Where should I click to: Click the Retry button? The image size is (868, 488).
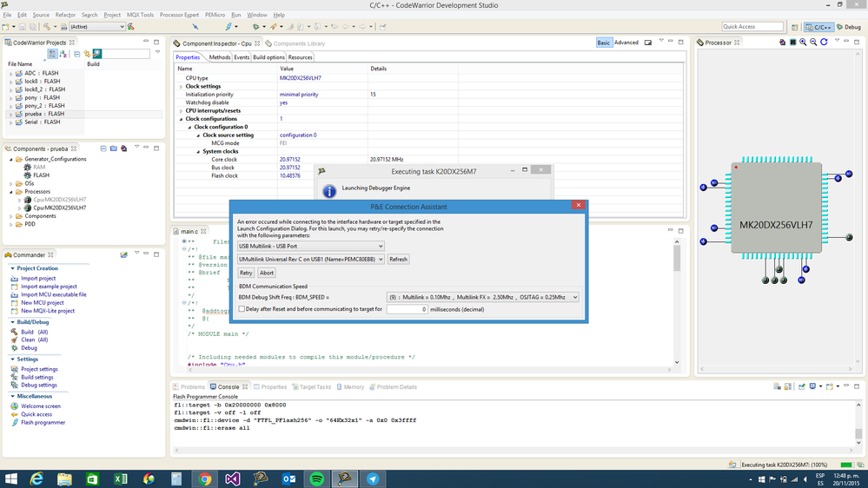click(246, 273)
